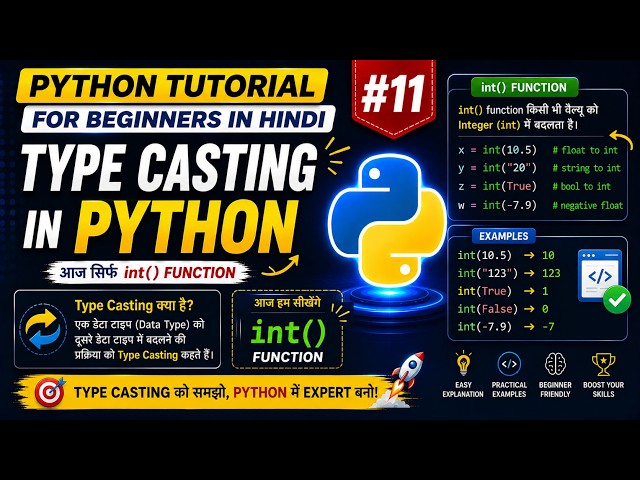Click the result value 10 in Examples
This screenshot has width=640, height=480.
[x=548, y=255]
